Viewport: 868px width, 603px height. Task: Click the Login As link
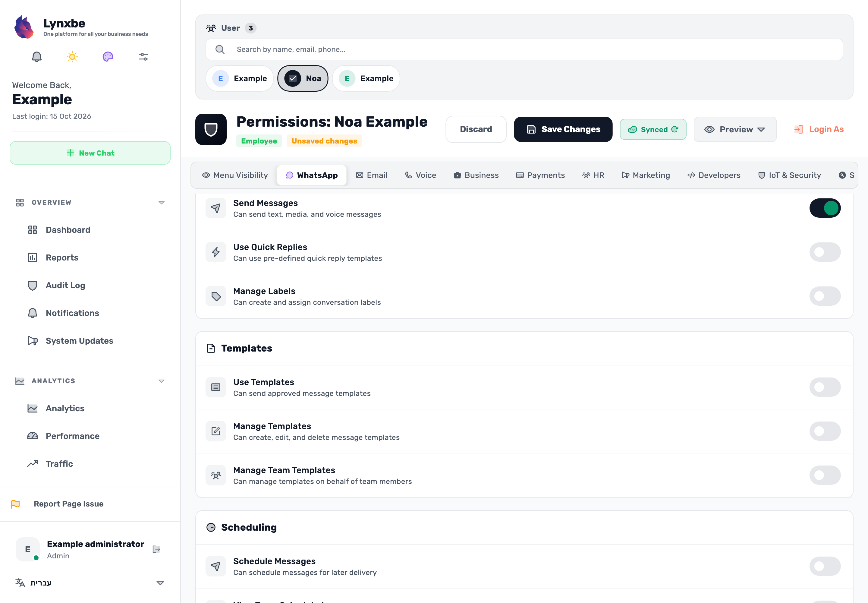[x=819, y=129]
